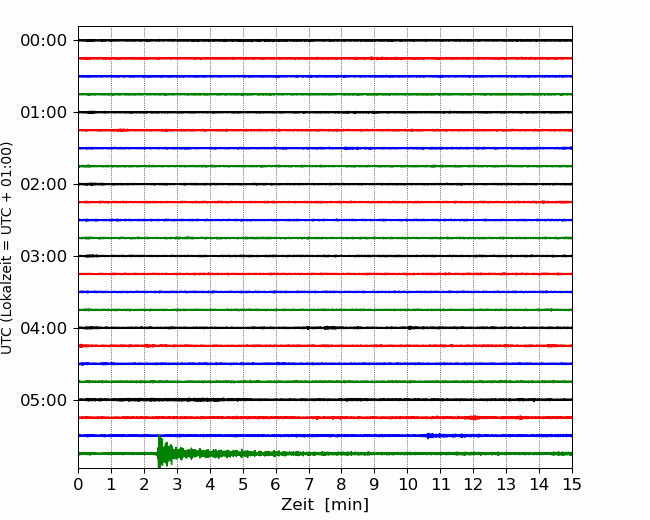
Task: Click the red trace bump near minute 12
Action: pos(473,418)
